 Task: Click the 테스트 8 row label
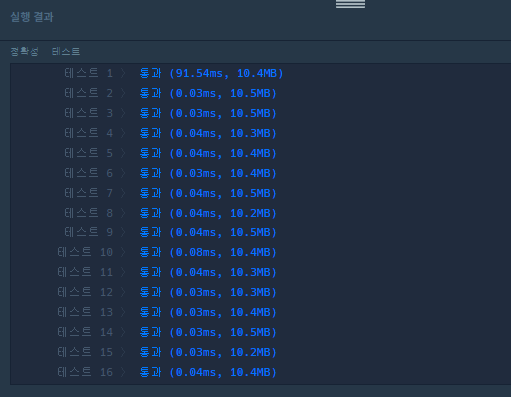(x=89, y=213)
